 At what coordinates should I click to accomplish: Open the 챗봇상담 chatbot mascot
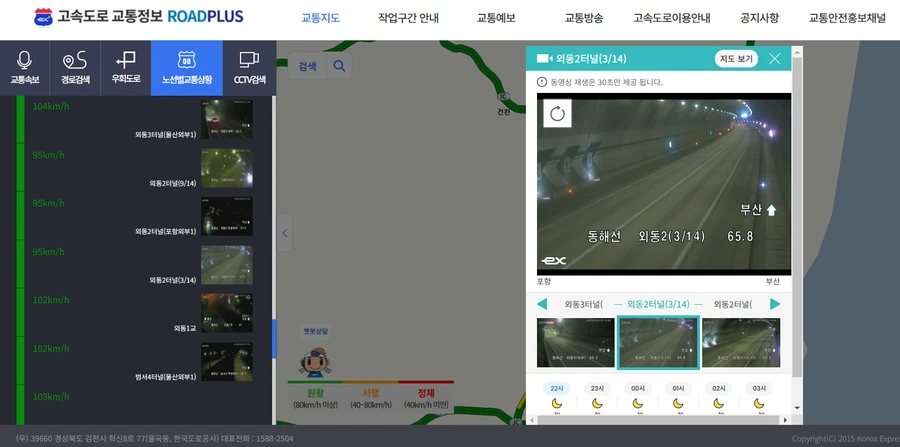point(314,361)
